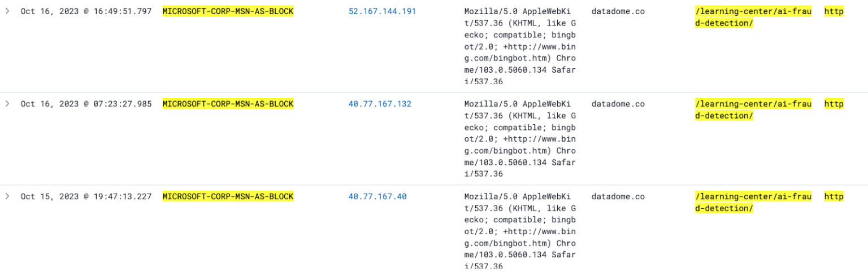Screen dimensions: 868x276
Task: Select MICROSOFT-CORP-MSN-AS-BLOCK in third row
Action: point(228,196)
